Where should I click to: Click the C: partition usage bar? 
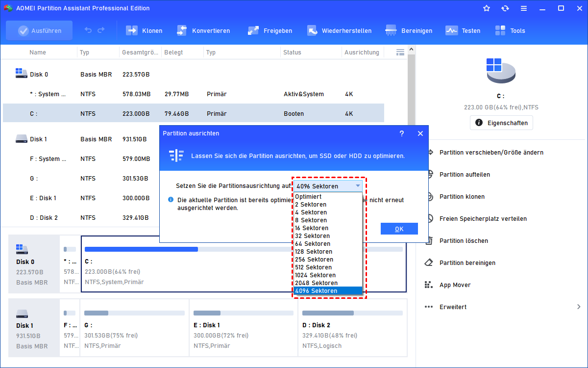(x=141, y=249)
